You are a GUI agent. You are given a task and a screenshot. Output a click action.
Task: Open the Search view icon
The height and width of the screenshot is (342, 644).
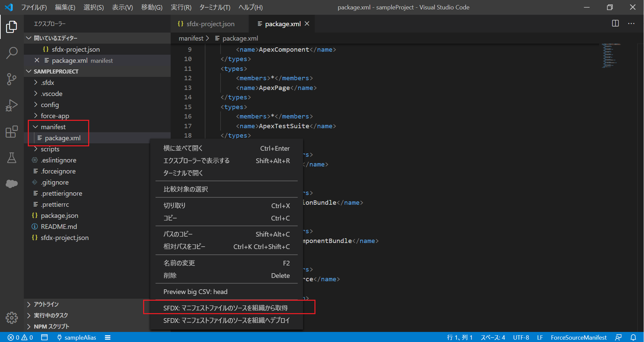pyautogui.click(x=12, y=53)
